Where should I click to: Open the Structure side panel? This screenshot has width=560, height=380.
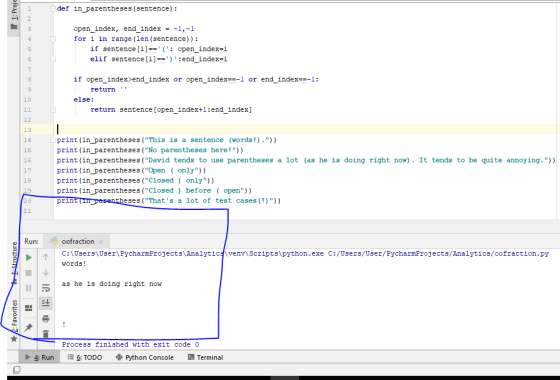pyautogui.click(x=14, y=262)
